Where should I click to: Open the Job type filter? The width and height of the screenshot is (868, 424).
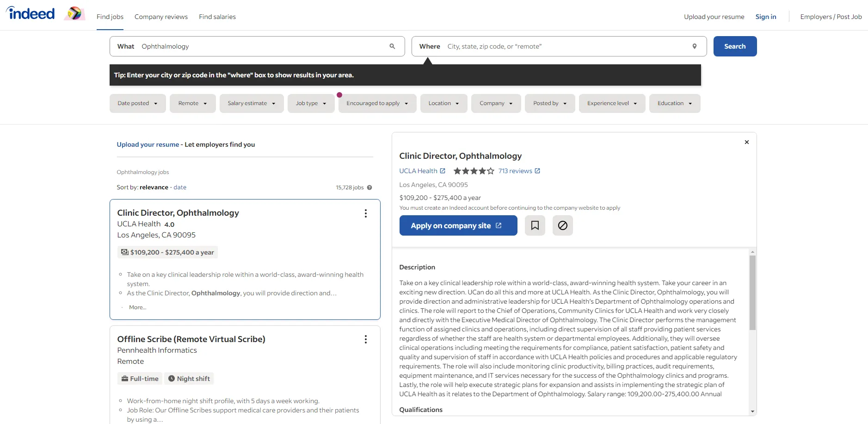(311, 103)
